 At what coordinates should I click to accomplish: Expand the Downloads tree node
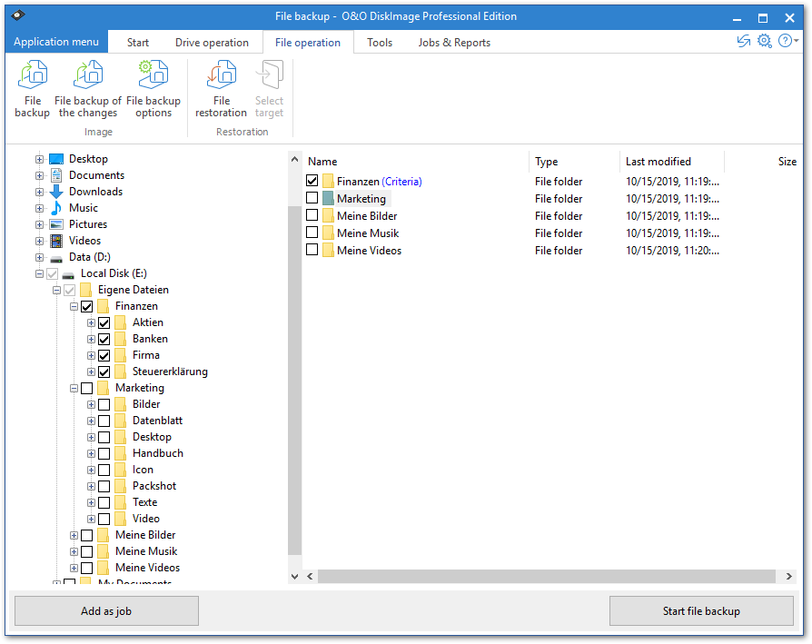click(39, 192)
